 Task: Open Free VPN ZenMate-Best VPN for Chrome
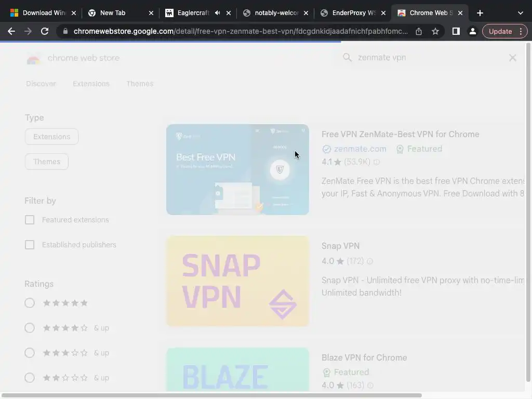[x=401, y=134]
